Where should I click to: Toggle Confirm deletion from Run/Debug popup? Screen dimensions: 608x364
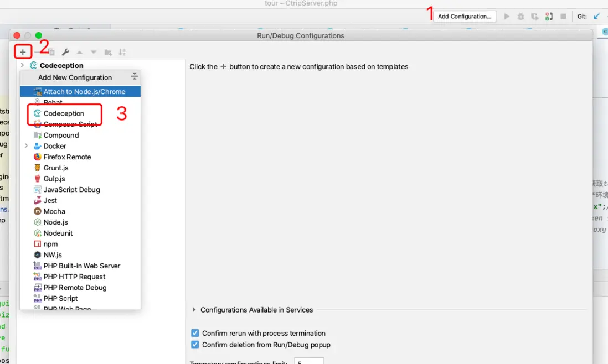coord(195,344)
